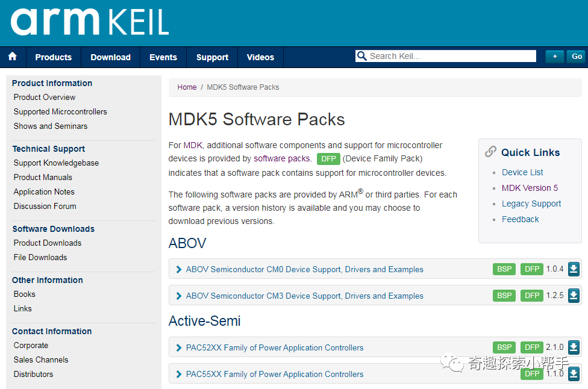Click the green DFP badge in intro paragraph

click(328, 159)
